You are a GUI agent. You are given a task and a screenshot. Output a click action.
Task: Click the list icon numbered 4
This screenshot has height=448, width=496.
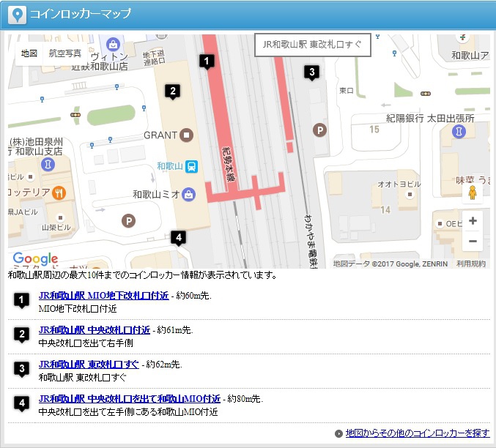pos(21,403)
